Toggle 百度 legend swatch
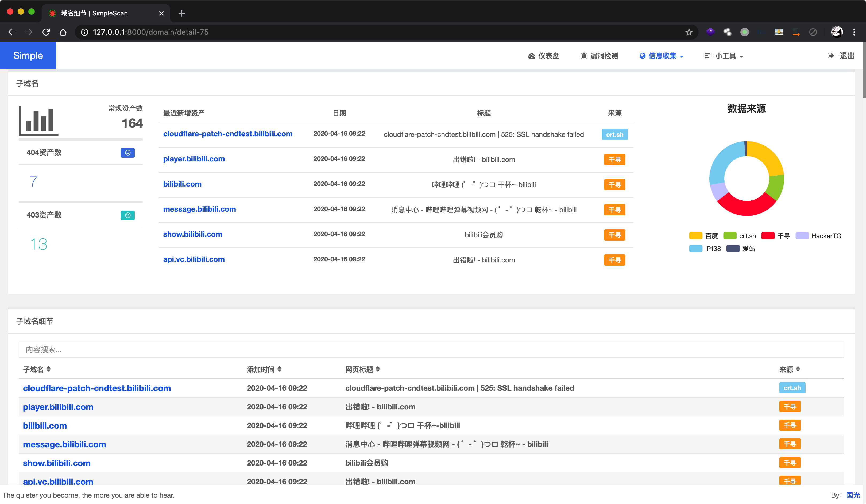The width and height of the screenshot is (866, 504). tap(695, 236)
